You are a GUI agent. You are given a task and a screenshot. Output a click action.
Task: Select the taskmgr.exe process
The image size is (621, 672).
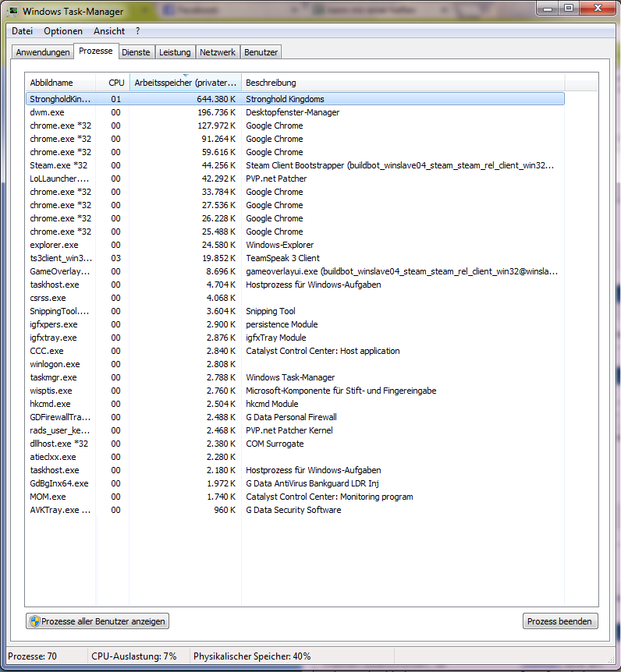click(x=295, y=377)
